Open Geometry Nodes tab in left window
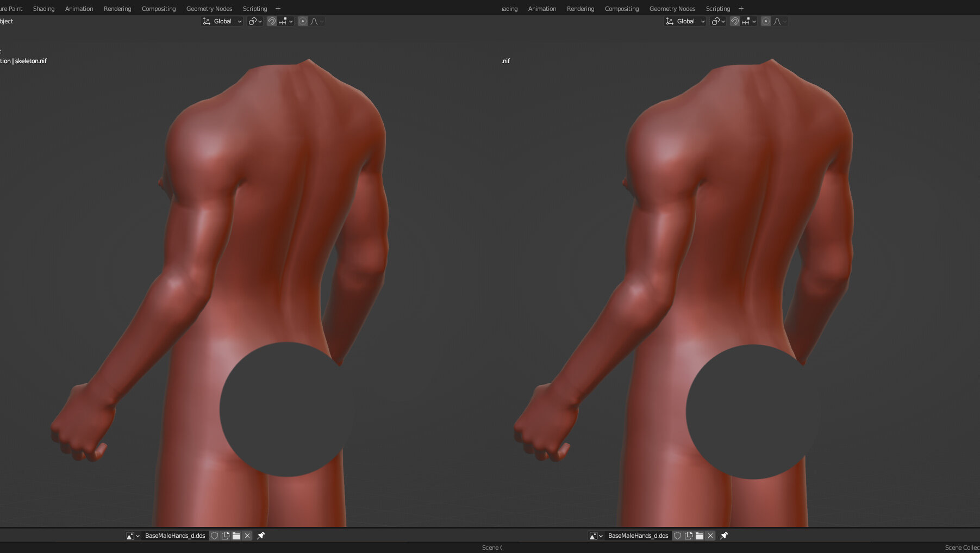 pos(209,9)
